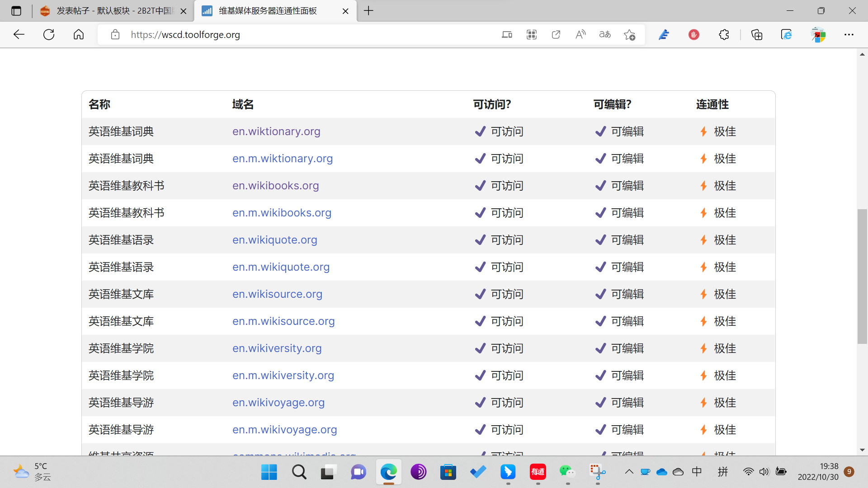The height and width of the screenshot is (488, 868).
Task: Reload the current page
Action: click(49, 34)
